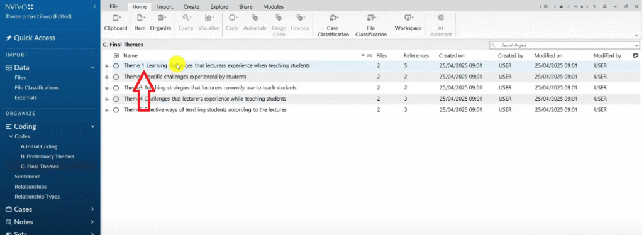The image size is (644, 235).
Task: Open the File Classification ribbon menu
Action: tap(371, 25)
